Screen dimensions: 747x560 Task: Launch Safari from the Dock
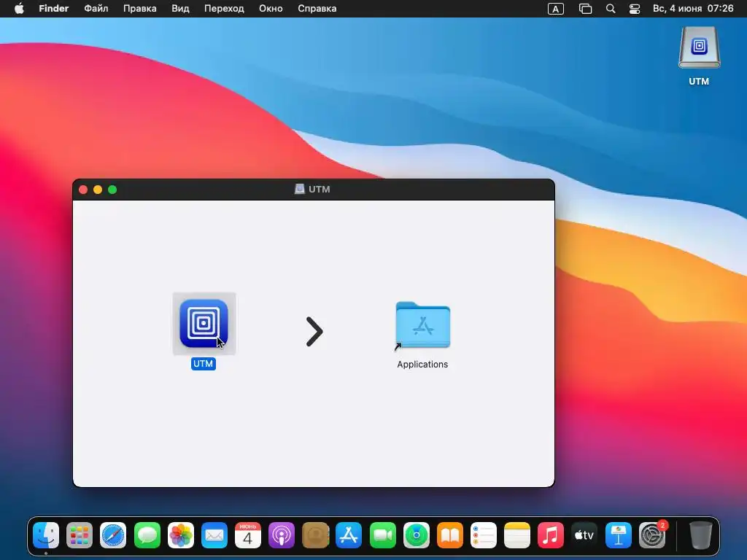113,535
